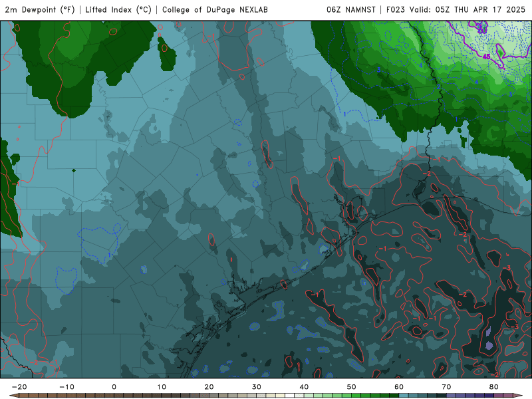The image size is (532, 399).
Task: Click the '70' color scale label
Action: (446, 387)
